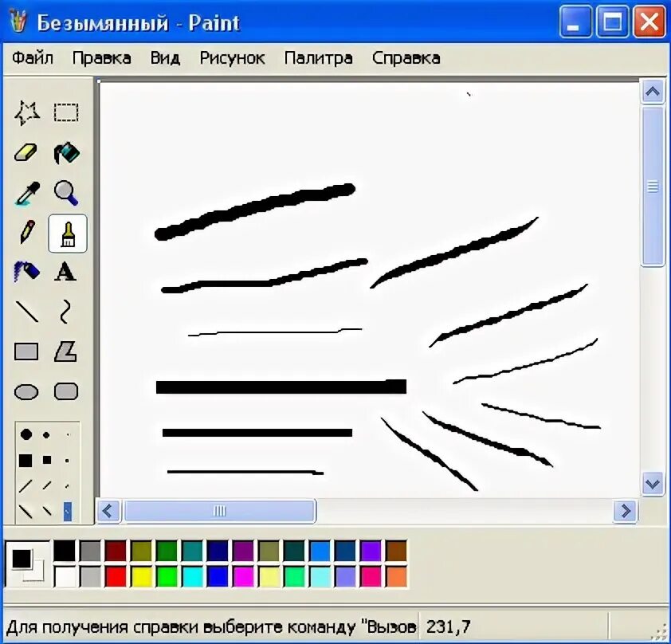Pick the medium backslash brush shape
This screenshot has height=644, width=671.
(47, 510)
